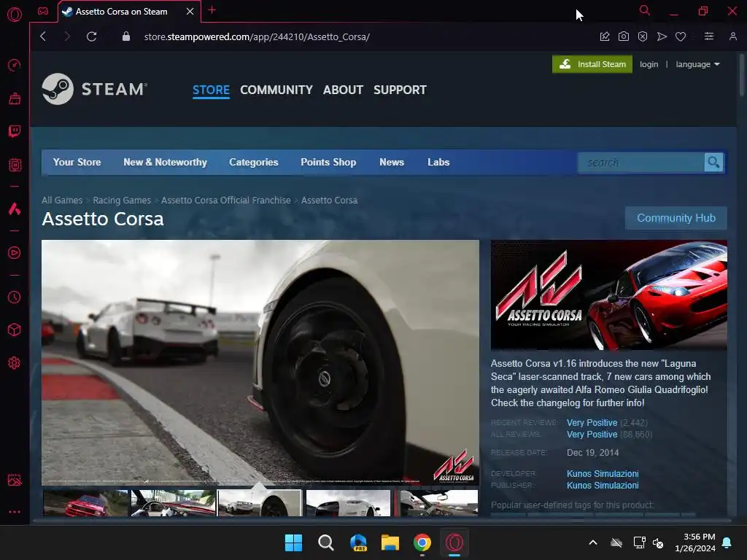
Task: Open GX Control speedometer icon in sidebar
Action: coord(15,65)
